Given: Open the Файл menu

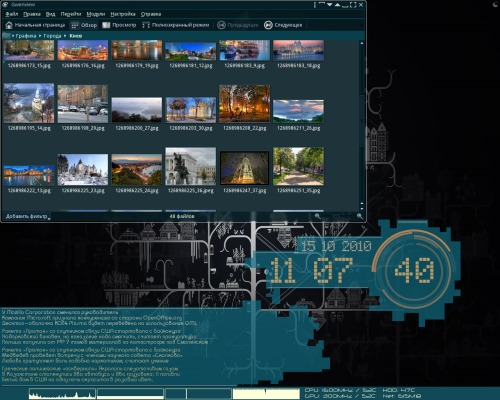Looking at the screenshot, I should 12,14.
